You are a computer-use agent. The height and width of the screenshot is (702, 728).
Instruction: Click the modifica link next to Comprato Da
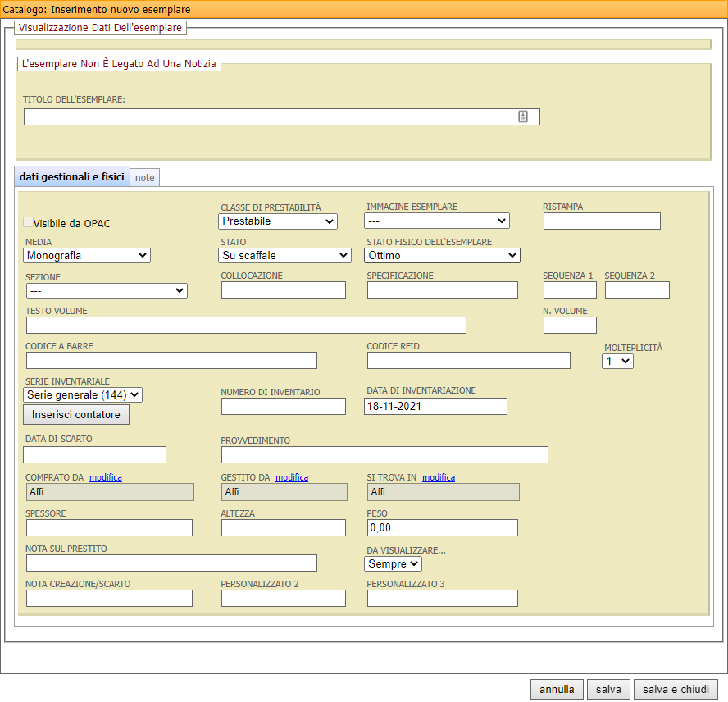(x=104, y=477)
